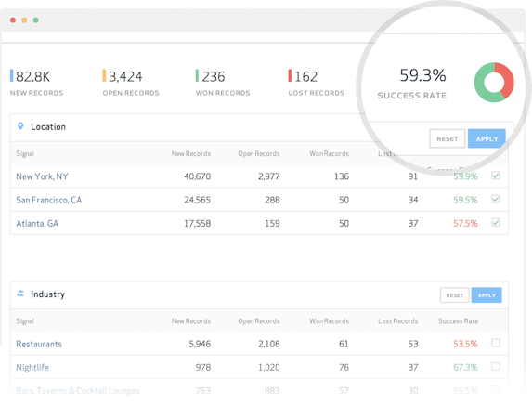Open the Nightlife signal link
This screenshot has height=418, width=532.
pos(32,368)
